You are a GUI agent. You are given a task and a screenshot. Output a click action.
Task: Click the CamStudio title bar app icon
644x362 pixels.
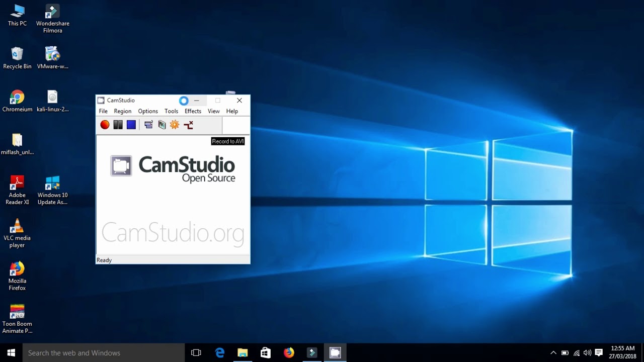(x=101, y=101)
